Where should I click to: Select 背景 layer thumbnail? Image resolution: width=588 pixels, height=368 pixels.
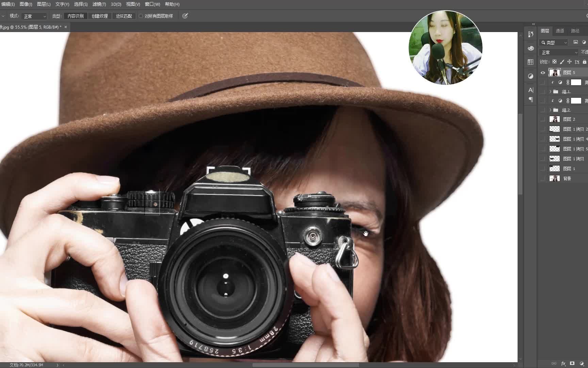(555, 179)
